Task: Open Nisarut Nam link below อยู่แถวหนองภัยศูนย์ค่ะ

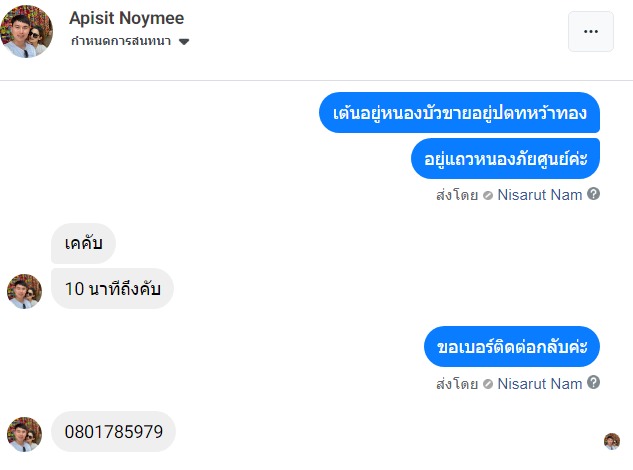Action: [x=539, y=195]
